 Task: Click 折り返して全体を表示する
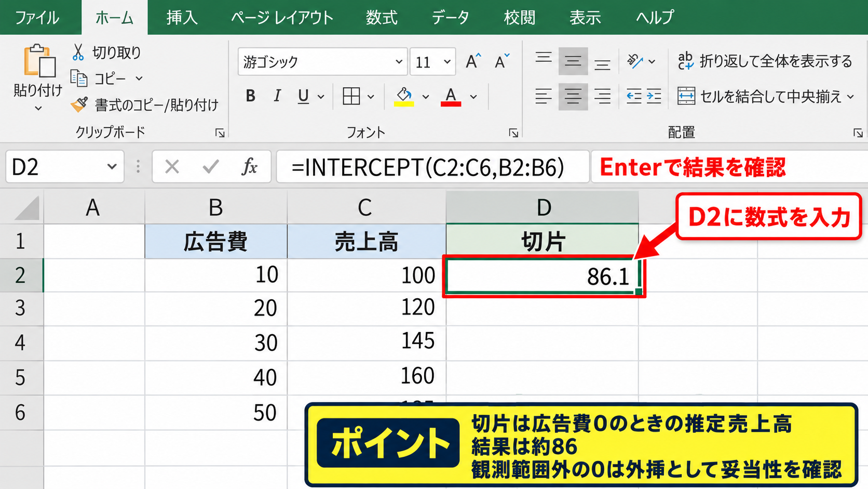pyautogui.click(x=776, y=61)
